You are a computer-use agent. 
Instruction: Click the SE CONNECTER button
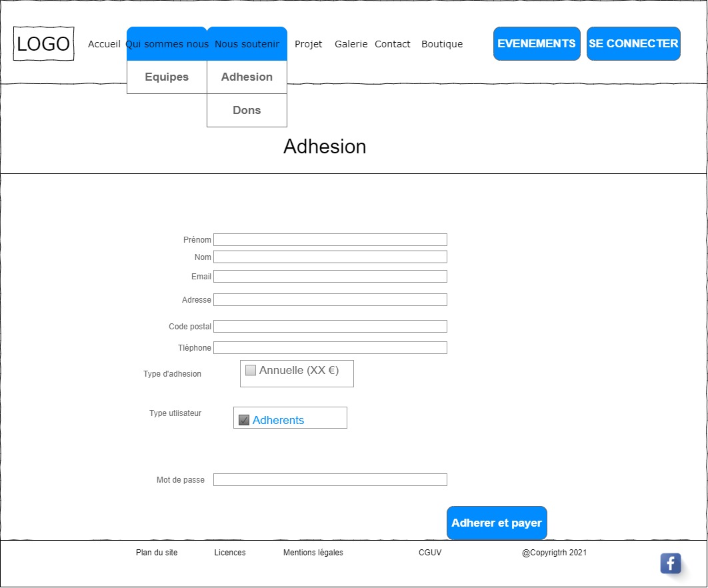(633, 44)
